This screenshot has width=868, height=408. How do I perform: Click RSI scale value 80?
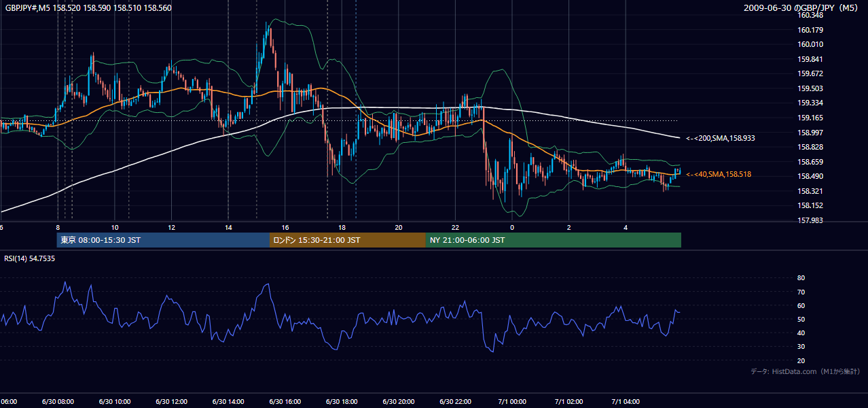pyautogui.click(x=801, y=278)
